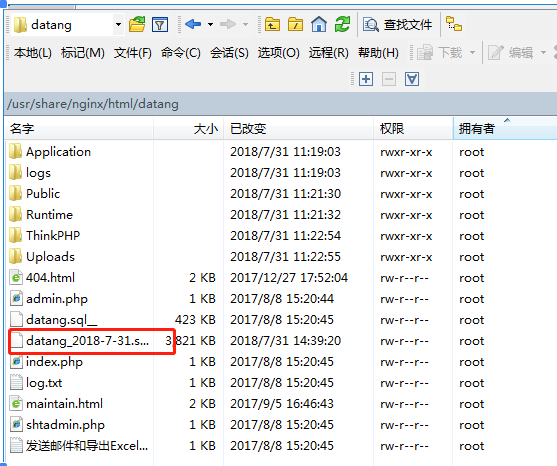Open the 下载 dropdown arrow
The height and width of the screenshot is (466, 557).
tap(472, 53)
